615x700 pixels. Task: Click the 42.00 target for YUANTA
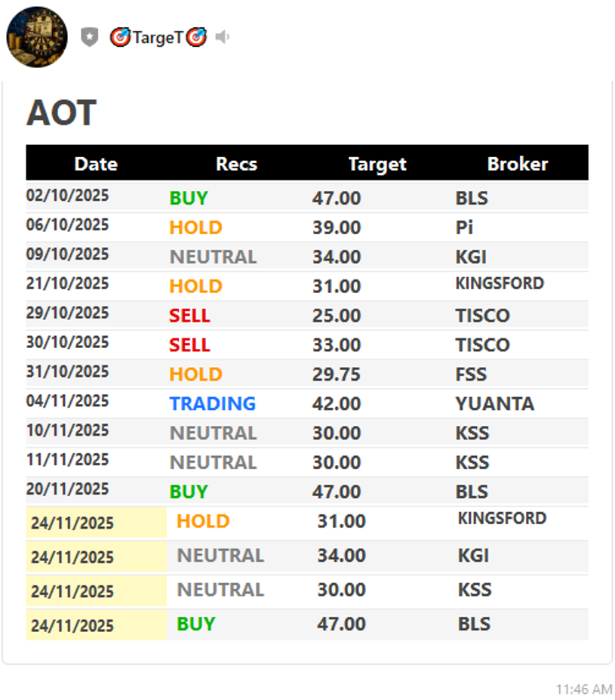click(x=337, y=404)
